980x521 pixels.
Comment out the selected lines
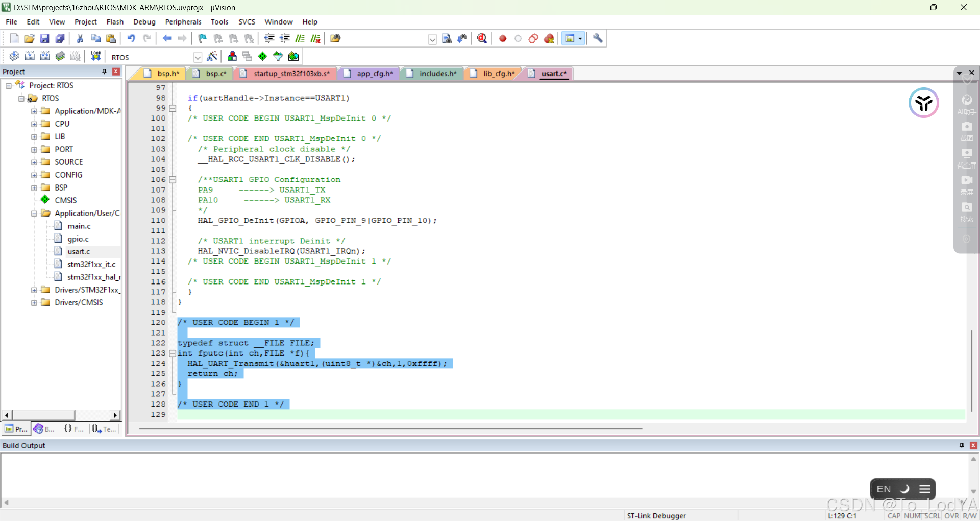pyautogui.click(x=300, y=38)
